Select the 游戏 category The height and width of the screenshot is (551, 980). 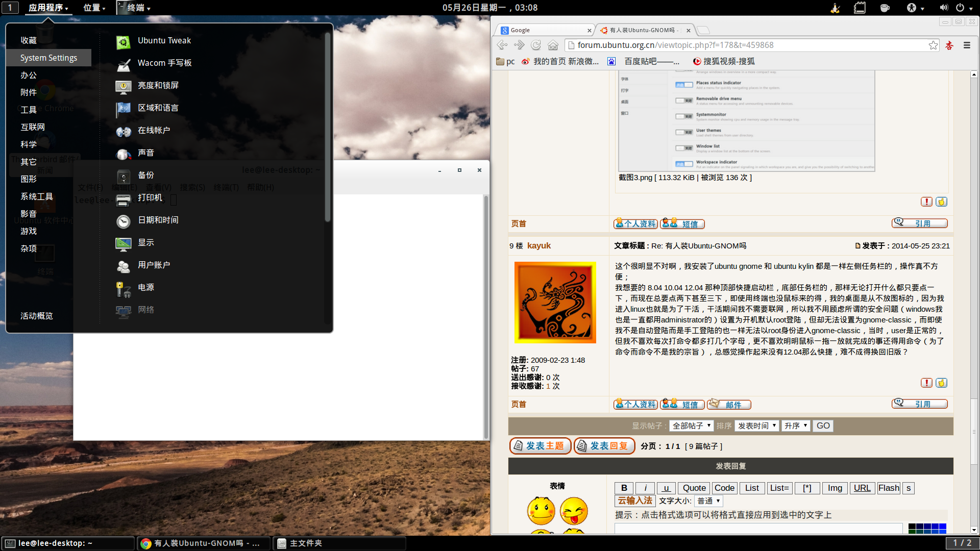[29, 231]
